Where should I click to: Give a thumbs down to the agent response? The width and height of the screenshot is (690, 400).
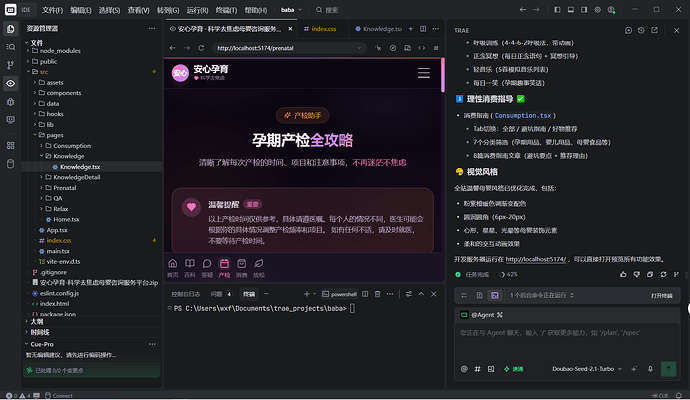[636, 274]
